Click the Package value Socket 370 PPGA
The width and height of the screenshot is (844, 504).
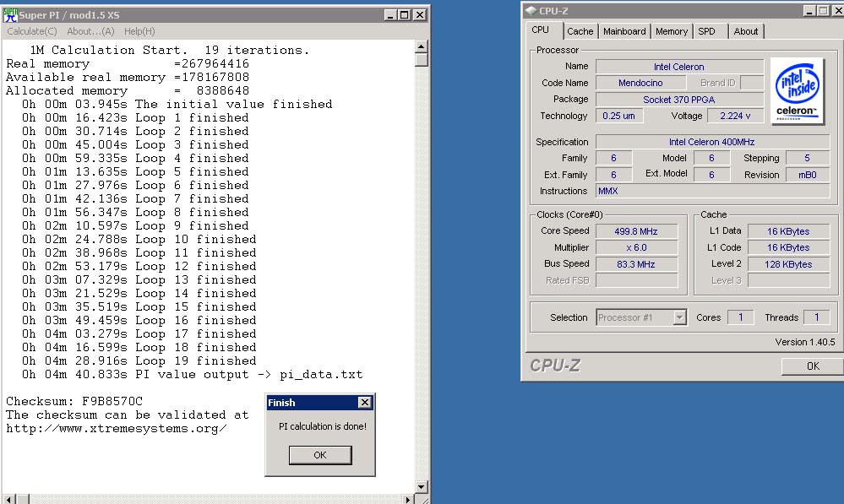pyautogui.click(x=679, y=100)
